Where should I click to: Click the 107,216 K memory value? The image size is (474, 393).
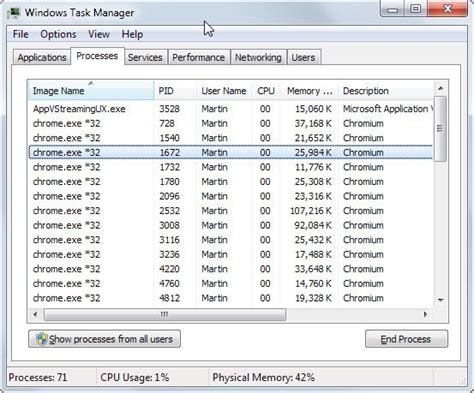[x=311, y=211]
